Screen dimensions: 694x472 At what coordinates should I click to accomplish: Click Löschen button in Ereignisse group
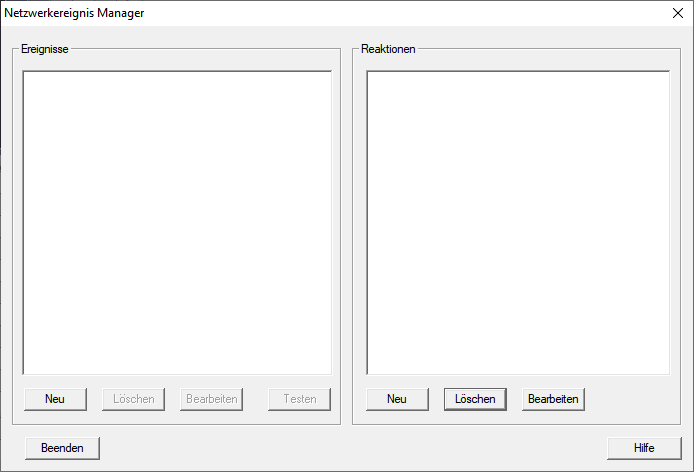point(133,399)
